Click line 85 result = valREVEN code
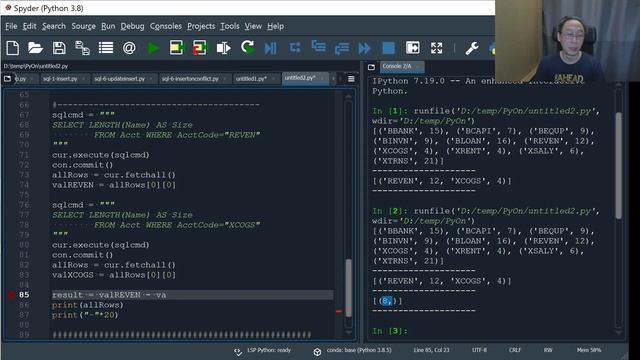 [109, 295]
